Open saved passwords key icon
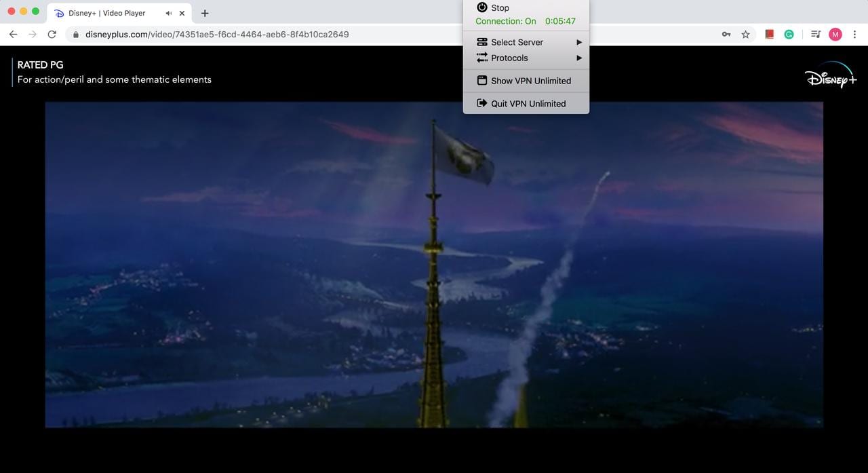This screenshot has width=868, height=473. [726, 34]
